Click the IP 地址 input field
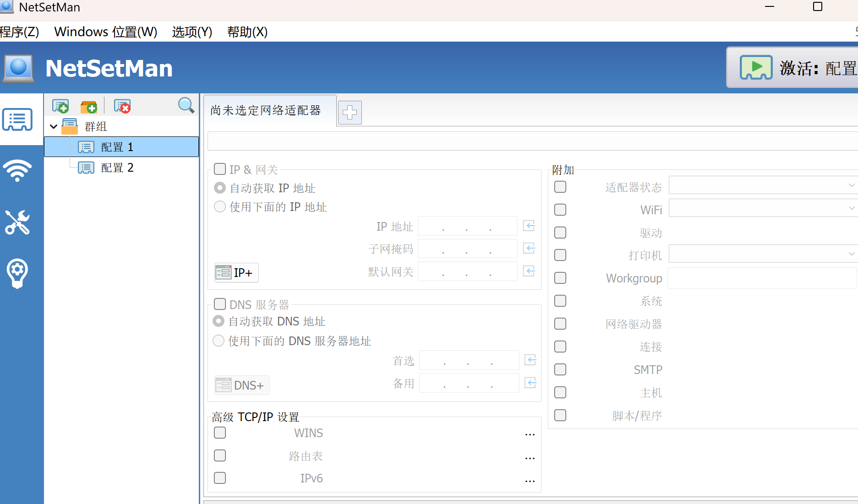 [468, 226]
